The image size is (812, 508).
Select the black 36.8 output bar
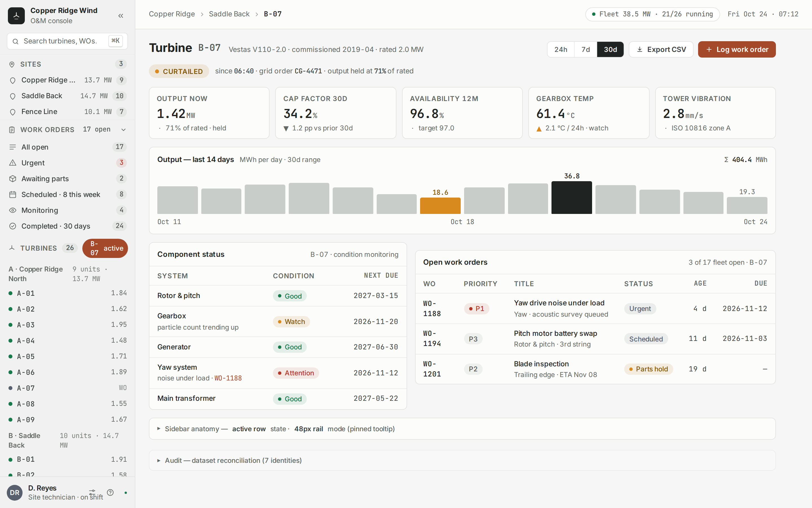point(572,198)
